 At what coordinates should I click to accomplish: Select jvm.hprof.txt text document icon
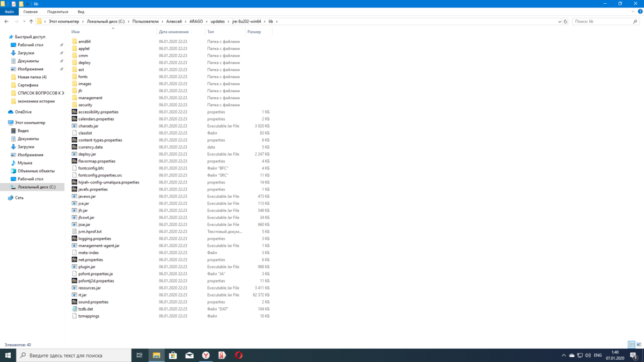tap(75, 232)
